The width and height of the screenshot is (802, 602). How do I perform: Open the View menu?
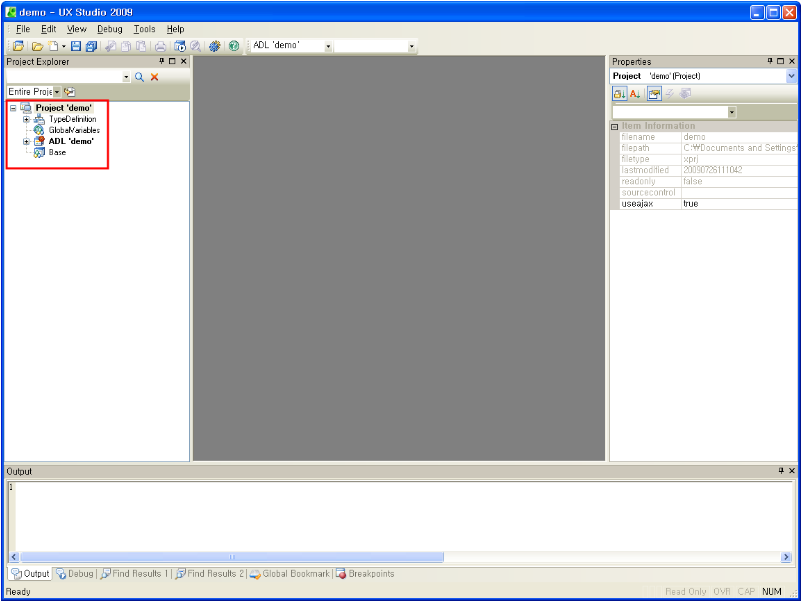tap(77, 29)
